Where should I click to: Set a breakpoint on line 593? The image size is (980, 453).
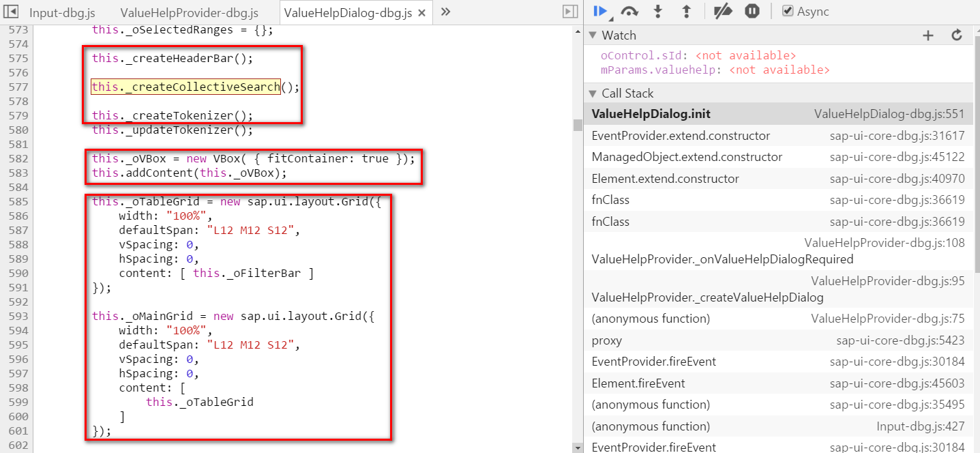[x=19, y=316]
